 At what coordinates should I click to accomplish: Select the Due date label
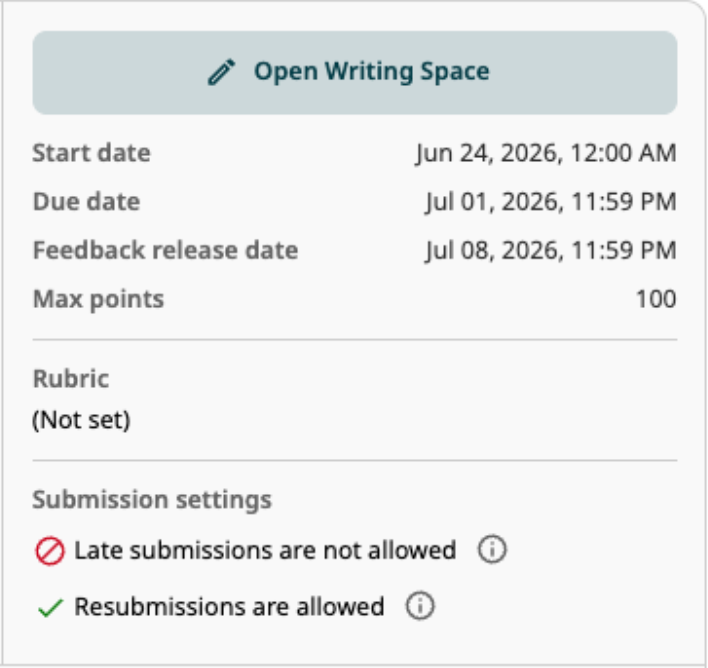[x=86, y=201]
